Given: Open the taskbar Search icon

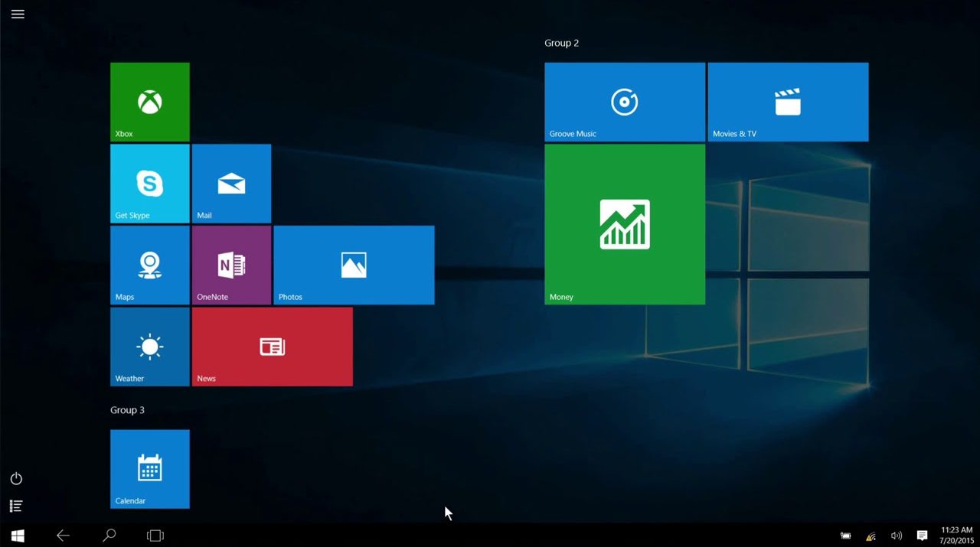Looking at the screenshot, I should click(109, 536).
